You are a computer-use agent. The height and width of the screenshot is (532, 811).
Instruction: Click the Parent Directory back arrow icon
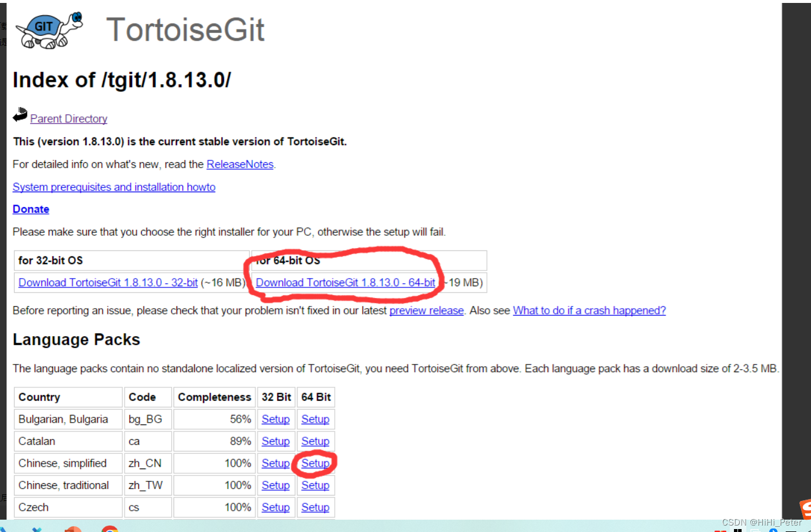click(x=20, y=115)
